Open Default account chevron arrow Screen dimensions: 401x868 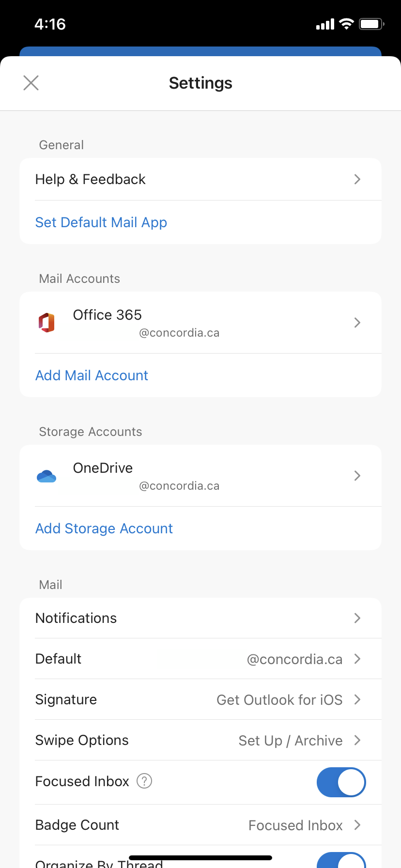click(x=357, y=659)
